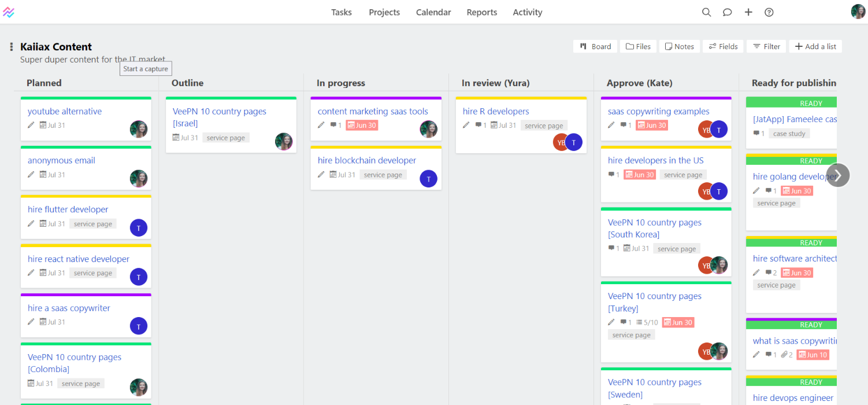This screenshot has width=868, height=405.
Task: Open the Filter options
Action: click(x=766, y=46)
